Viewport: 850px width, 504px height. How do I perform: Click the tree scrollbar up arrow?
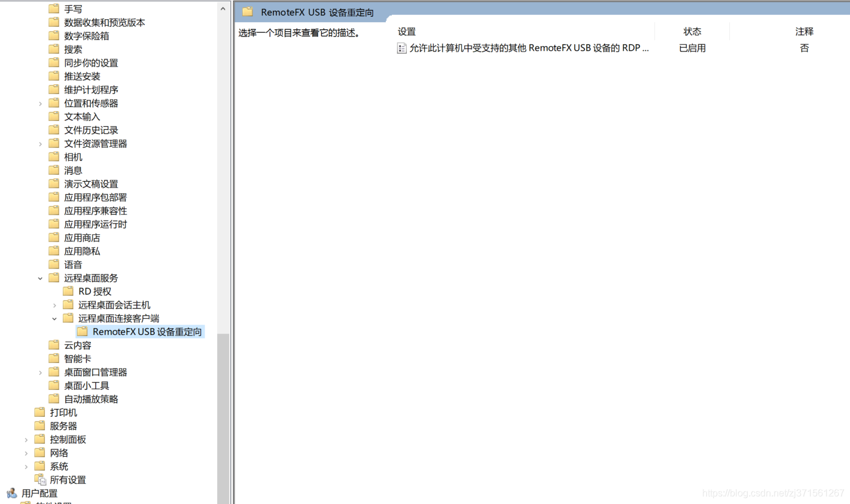point(223,8)
